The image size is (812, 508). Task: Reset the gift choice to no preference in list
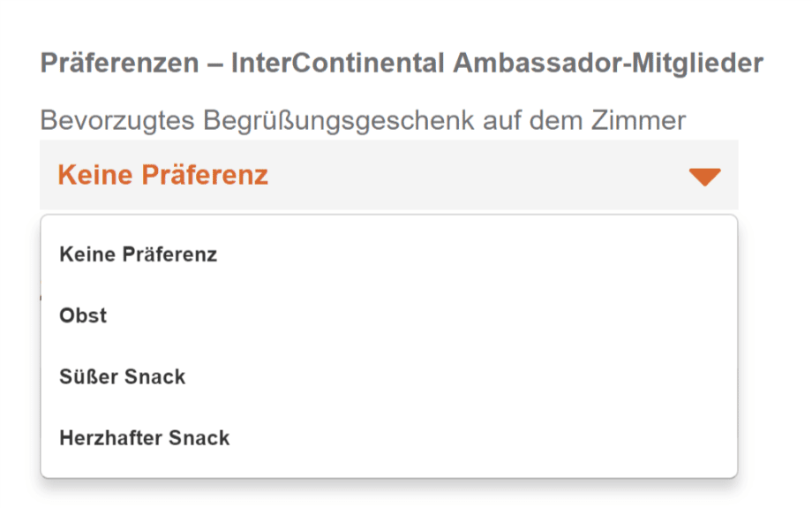tap(138, 255)
